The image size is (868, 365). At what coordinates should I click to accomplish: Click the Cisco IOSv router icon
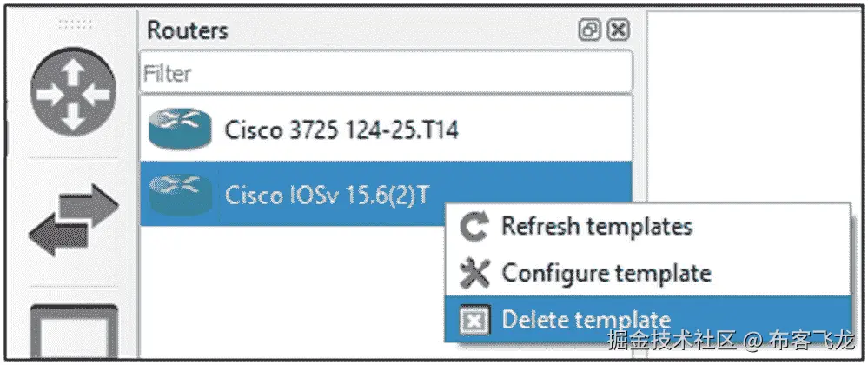(x=180, y=193)
